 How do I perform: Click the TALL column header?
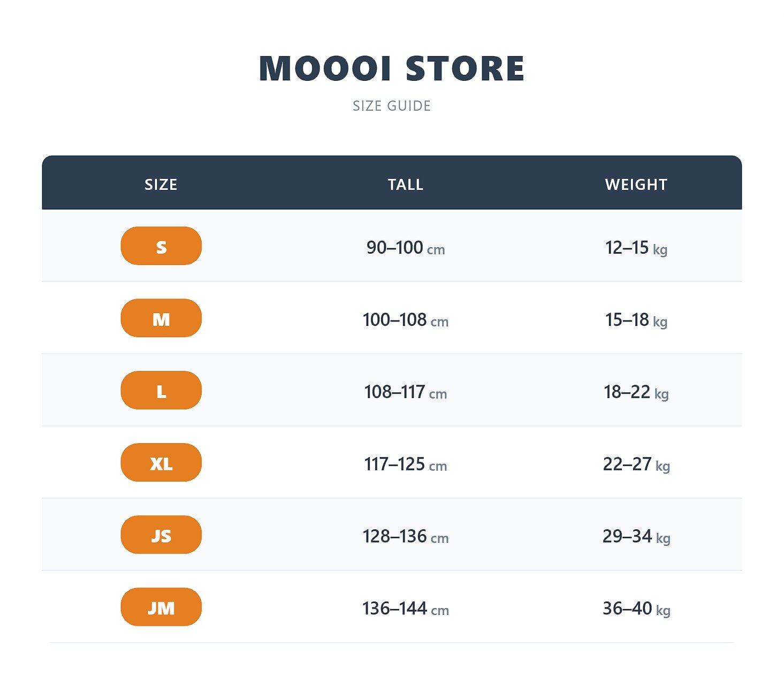(406, 185)
